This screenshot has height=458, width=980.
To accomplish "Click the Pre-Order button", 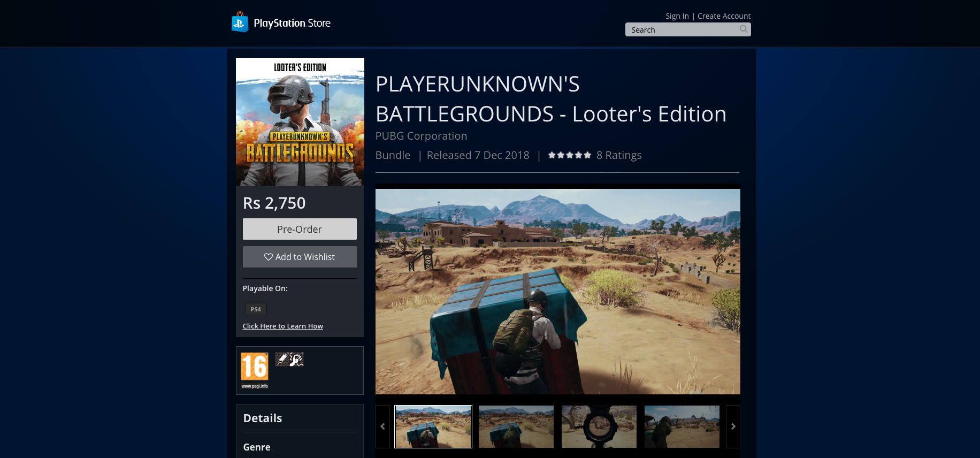I will [300, 229].
